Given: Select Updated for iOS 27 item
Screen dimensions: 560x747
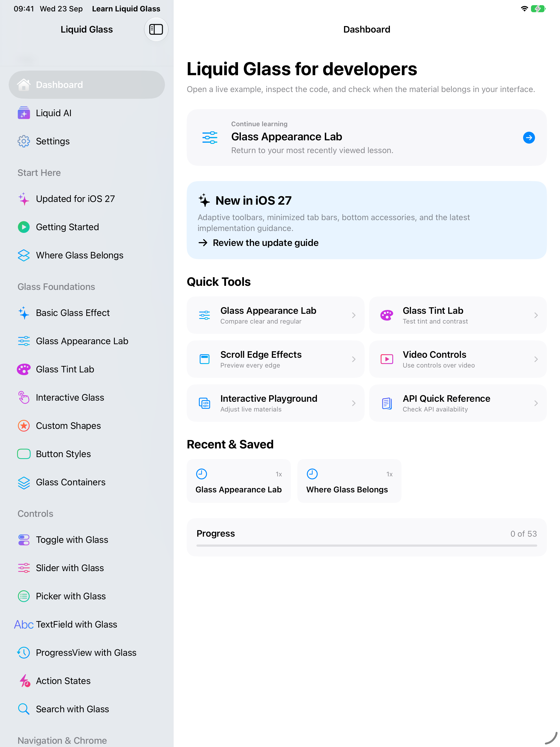Looking at the screenshot, I should click(x=87, y=199).
